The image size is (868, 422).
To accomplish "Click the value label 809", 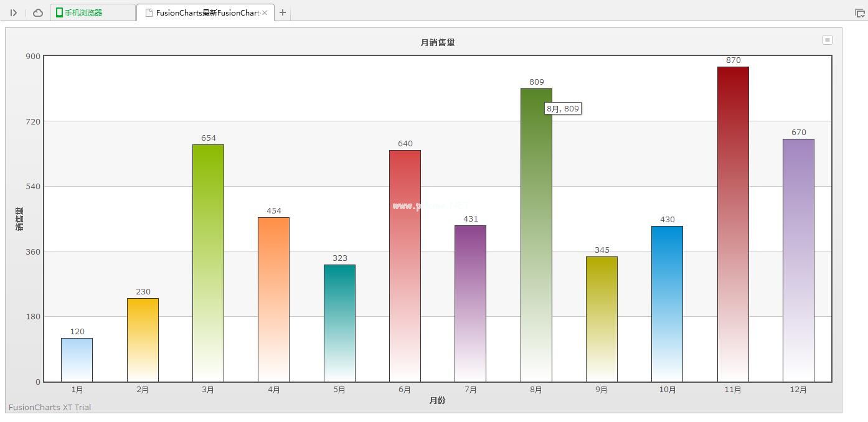I will [x=537, y=82].
